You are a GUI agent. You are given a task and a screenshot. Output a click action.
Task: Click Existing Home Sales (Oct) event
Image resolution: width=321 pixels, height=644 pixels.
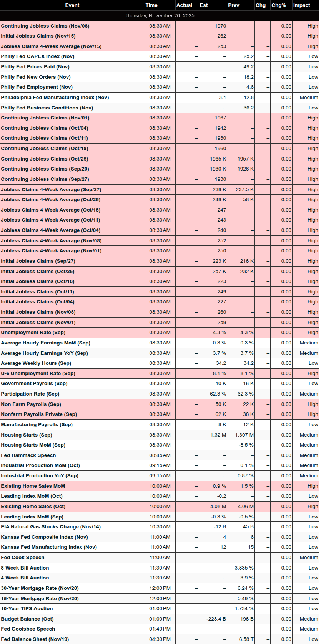coord(33,506)
